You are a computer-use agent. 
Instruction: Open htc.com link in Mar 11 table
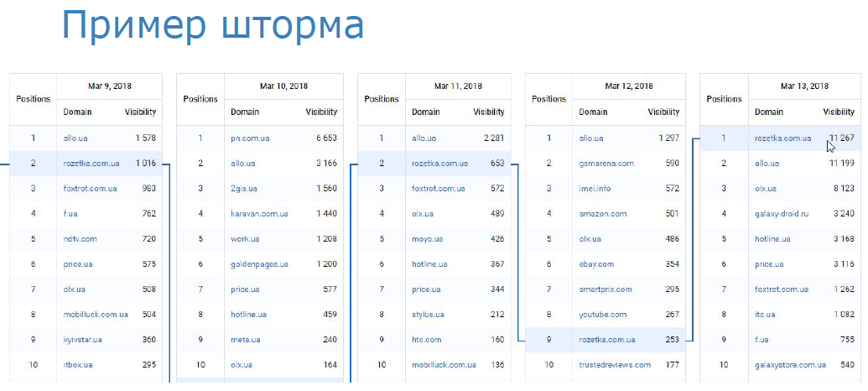[x=426, y=340]
